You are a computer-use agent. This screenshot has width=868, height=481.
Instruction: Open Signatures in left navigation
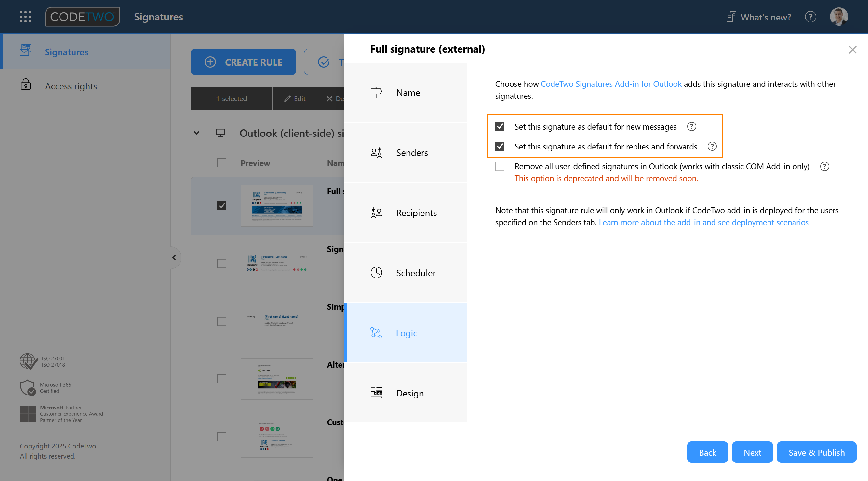[x=86, y=52]
